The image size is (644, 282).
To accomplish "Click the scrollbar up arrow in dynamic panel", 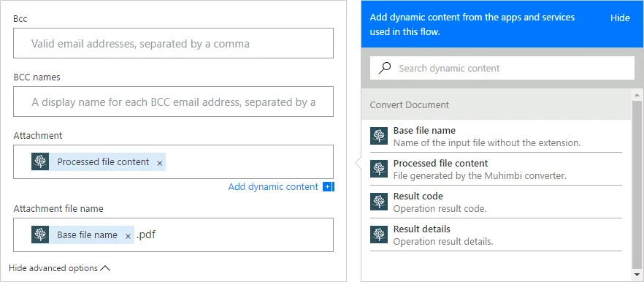I will click(x=637, y=96).
